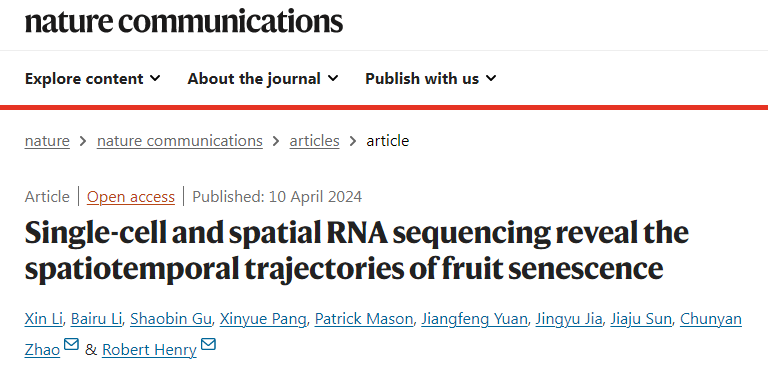This screenshot has height=371, width=768.
Task: Click Jingyu Jia author name
Action: pyautogui.click(x=569, y=320)
